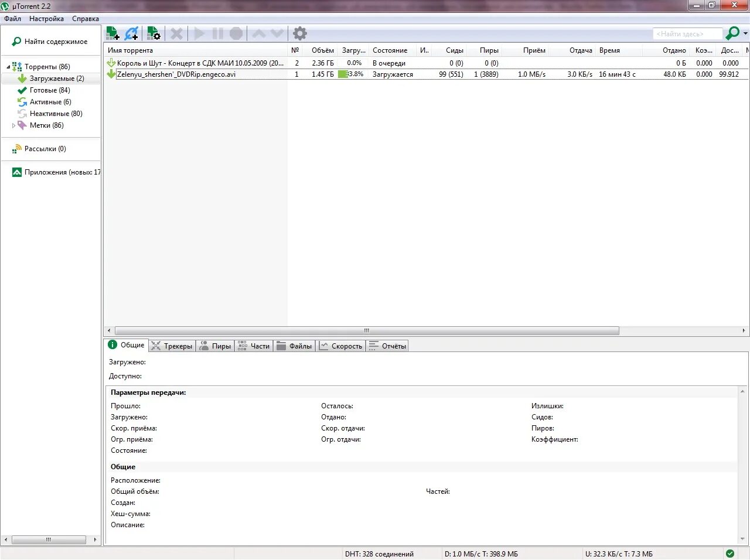Sort by Сиды column header
The width and height of the screenshot is (750, 560).
[x=449, y=50]
